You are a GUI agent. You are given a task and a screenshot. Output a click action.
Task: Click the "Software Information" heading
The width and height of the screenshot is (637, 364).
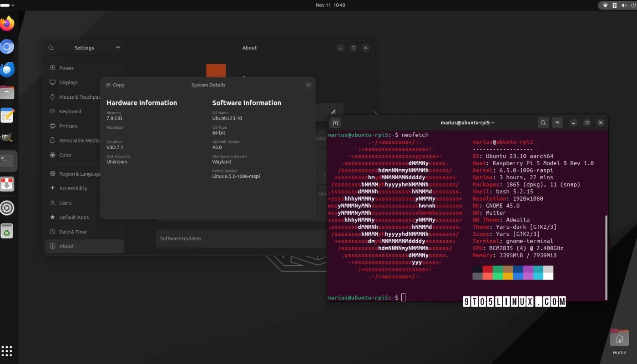point(247,103)
